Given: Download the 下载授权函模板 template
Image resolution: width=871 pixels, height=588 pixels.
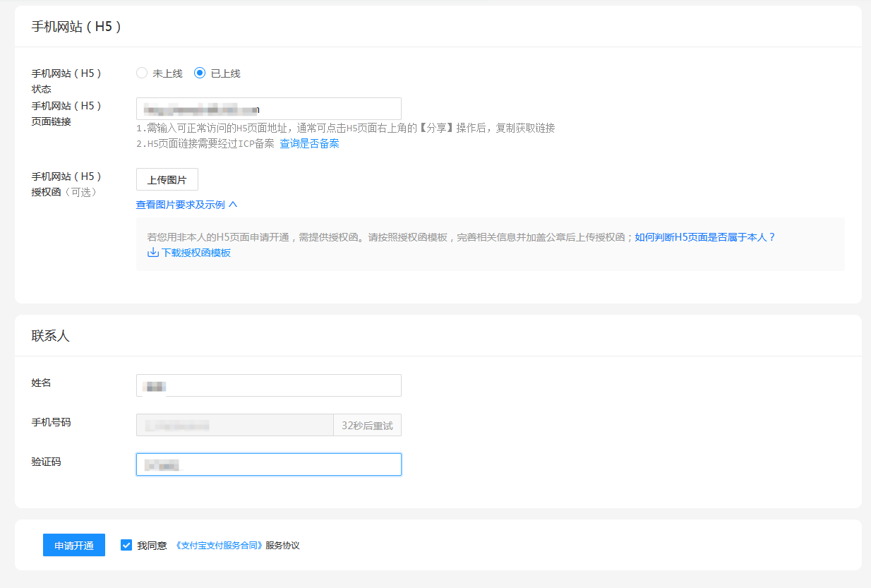Looking at the screenshot, I should pyautogui.click(x=196, y=253).
